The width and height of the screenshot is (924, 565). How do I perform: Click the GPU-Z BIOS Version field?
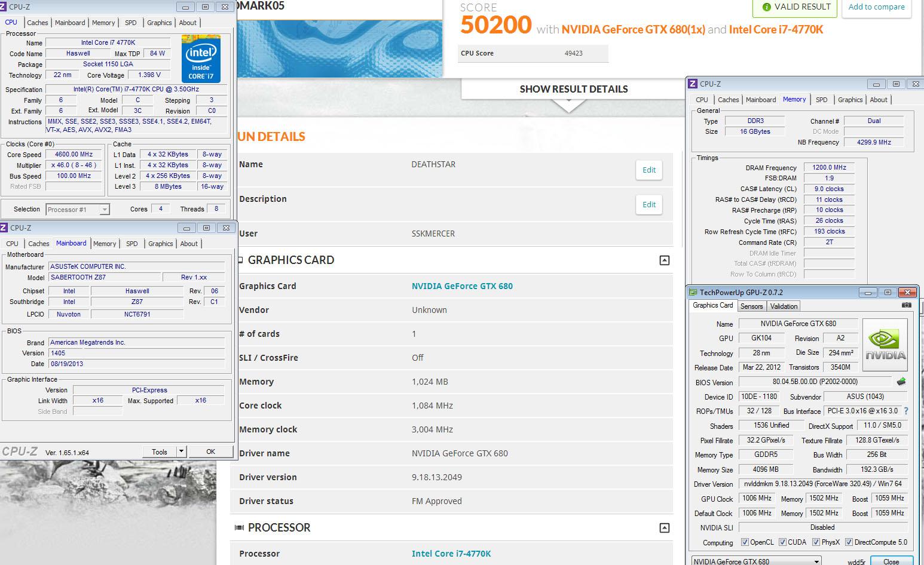point(815,382)
